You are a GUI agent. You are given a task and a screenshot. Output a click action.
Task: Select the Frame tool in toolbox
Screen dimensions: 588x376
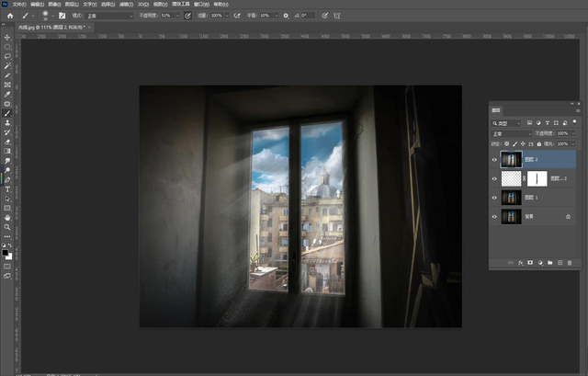point(7,85)
